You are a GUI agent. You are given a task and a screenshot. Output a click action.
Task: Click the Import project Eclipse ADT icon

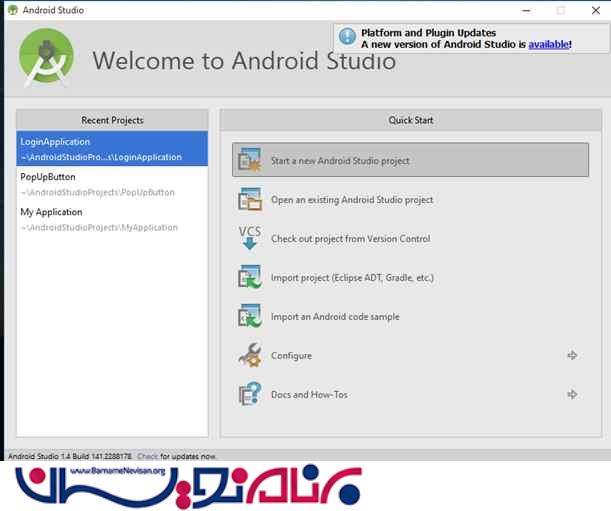(x=249, y=277)
